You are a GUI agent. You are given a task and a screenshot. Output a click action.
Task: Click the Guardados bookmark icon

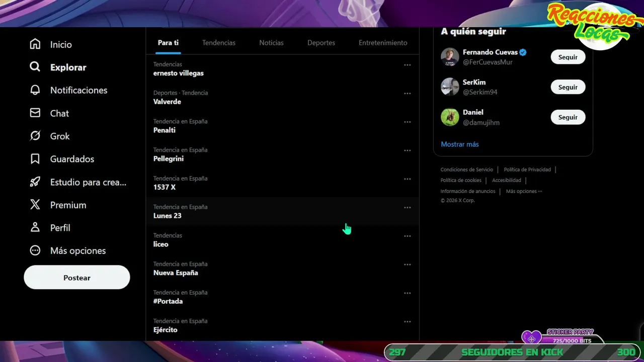[x=35, y=159]
